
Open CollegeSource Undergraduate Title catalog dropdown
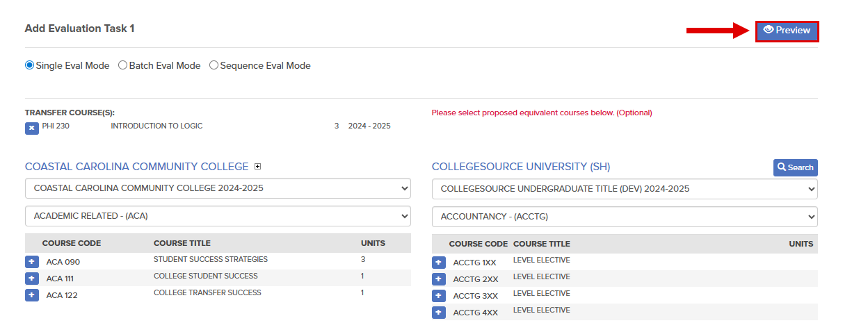pyautogui.click(x=625, y=189)
